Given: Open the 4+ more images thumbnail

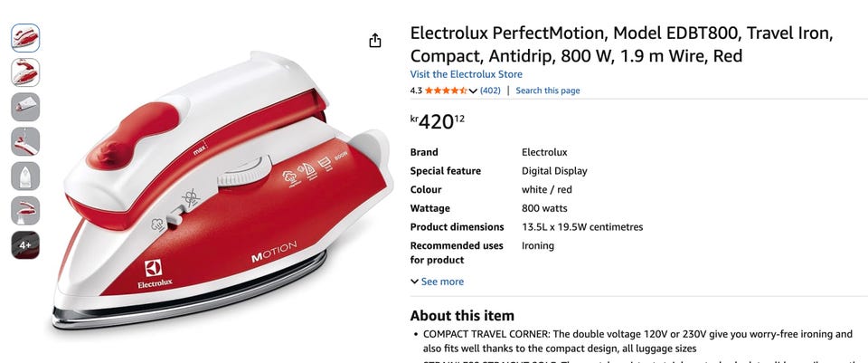Looking at the screenshot, I should tap(25, 244).
